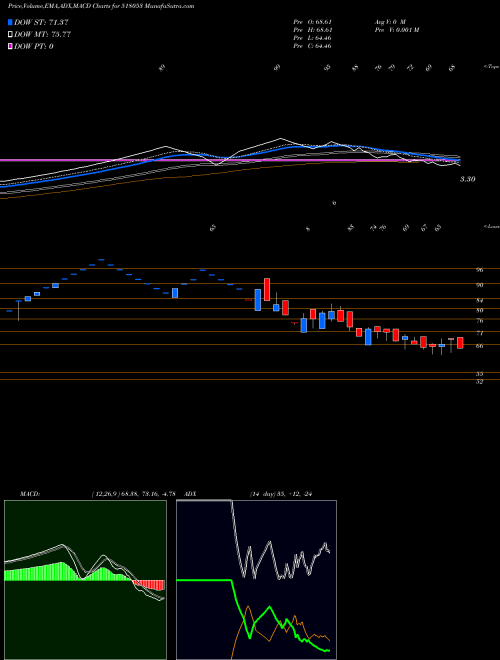The width and height of the screenshot is (500, 660).
Task: Click the 'Pre O: 68.61' value
Action: (312, 21)
